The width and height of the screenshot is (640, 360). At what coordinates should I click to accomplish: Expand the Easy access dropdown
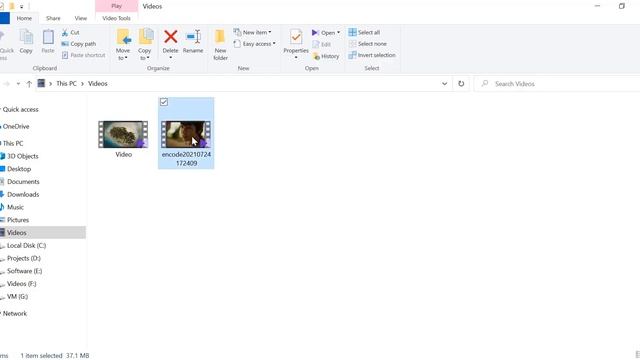click(274, 44)
